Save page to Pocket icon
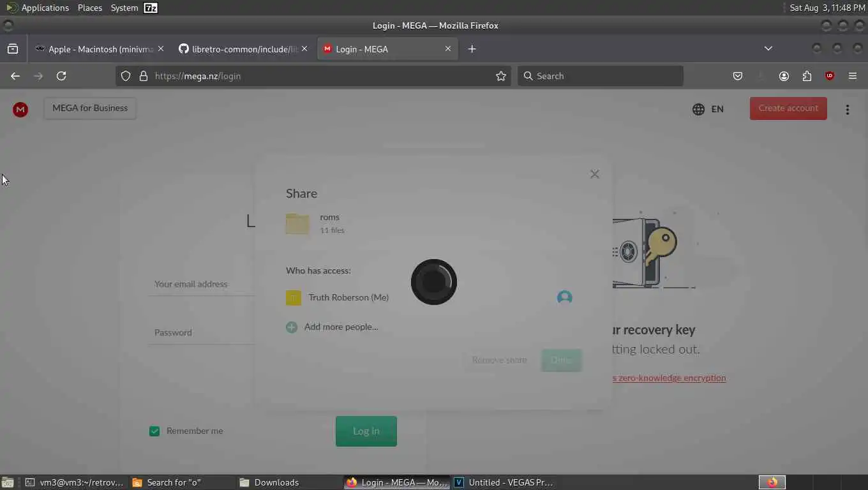The width and height of the screenshot is (868, 490). point(738,76)
